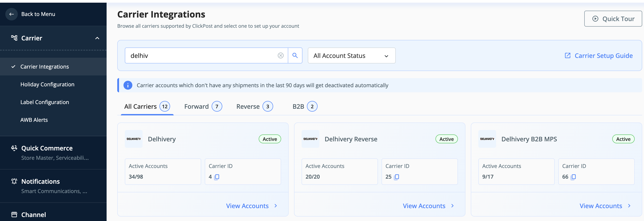Clear the search field with the X icon
Image resolution: width=644 pixels, height=221 pixels.
[x=280, y=55]
